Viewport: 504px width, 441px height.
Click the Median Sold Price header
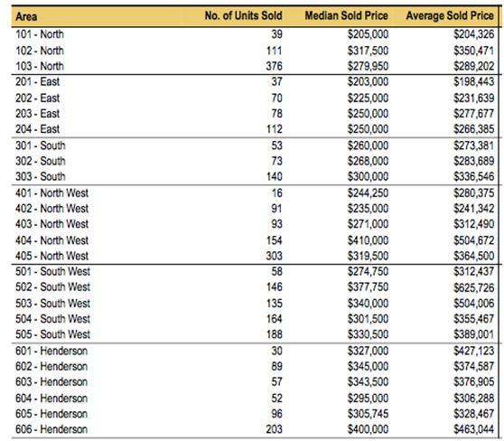pos(346,15)
